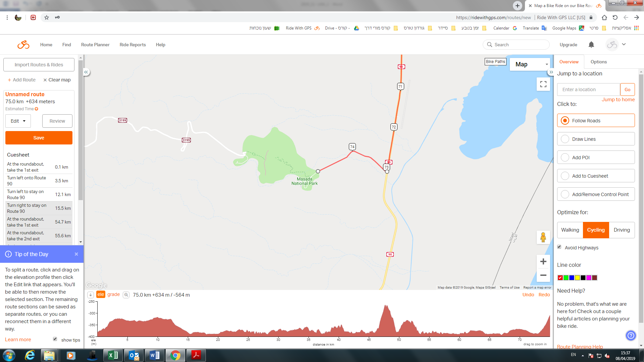Switch to the Overview tab
This screenshot has height=362, width=644.
pos(569,62)
